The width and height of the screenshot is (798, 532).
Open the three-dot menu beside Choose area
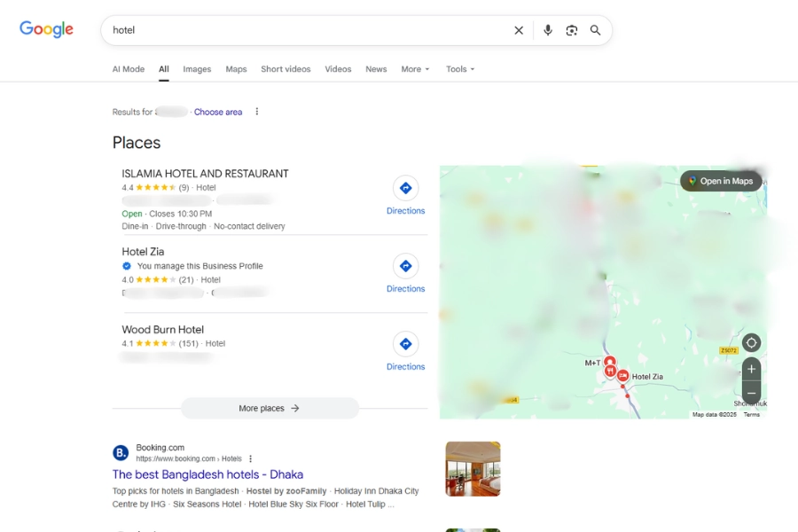[x=256, y=111]
